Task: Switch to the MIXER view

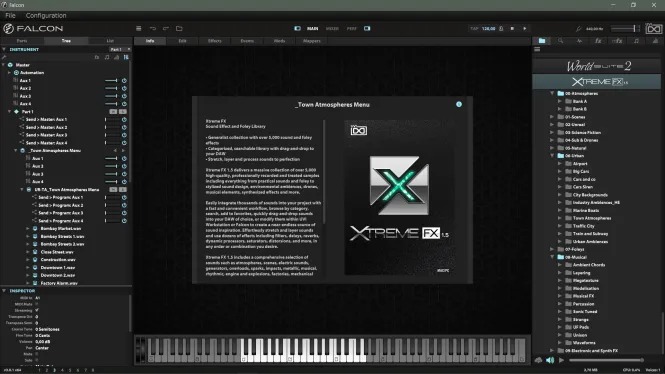Action: pyautogui.click(x=332, y=28)
